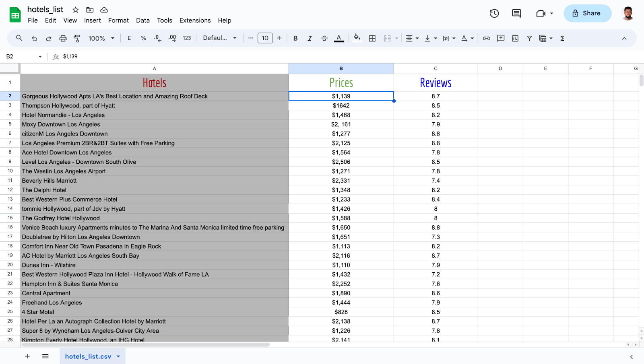This screenshot has height=364, width=644.
Task: Toggle bold formatting
Action: pyautogui.click(x=295, y=38)
